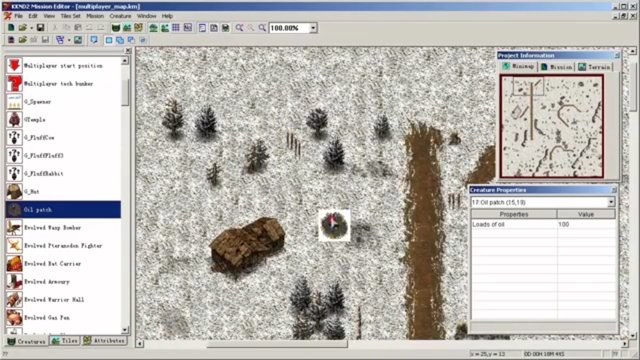Click the Cut scissors icon in the toolbar

55,28
